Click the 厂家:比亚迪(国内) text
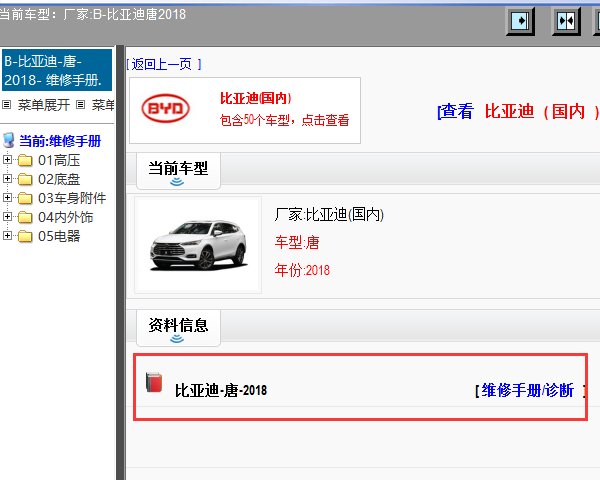This screenshot has width=600, height=480. 329,214
